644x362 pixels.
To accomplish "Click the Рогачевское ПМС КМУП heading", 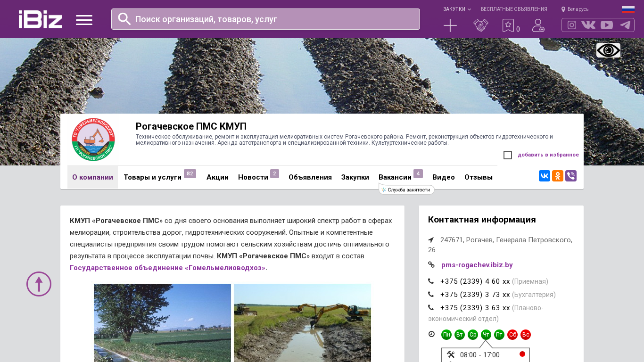I will pos(191,126).
